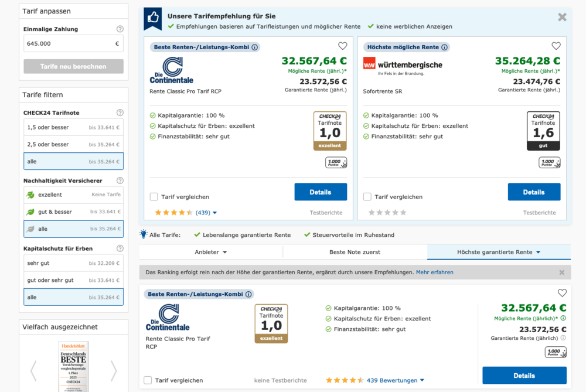
Task: Click the question mark beside "Nachhaltigkeit Versicherer"
Action: (x=120, y=180)
